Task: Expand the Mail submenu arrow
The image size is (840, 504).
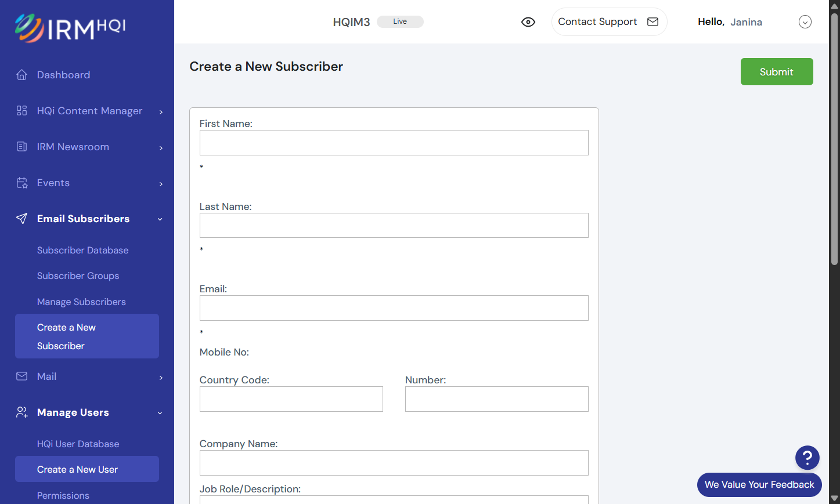Action: 161,378
